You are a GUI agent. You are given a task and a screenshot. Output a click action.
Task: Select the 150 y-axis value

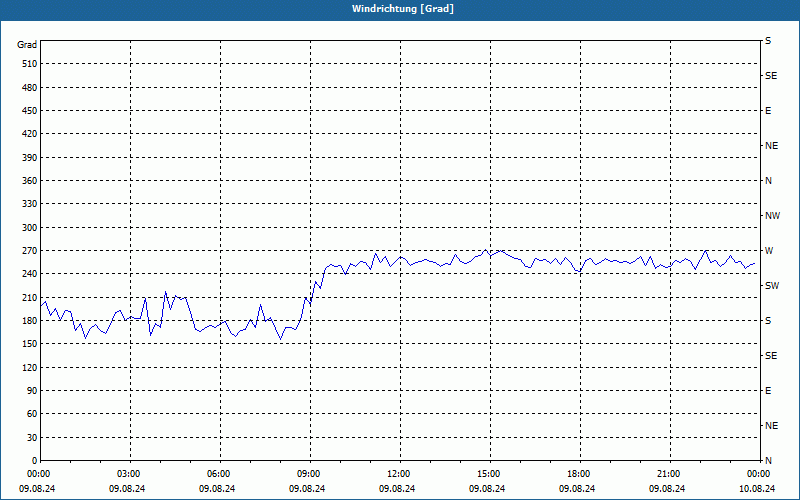(x=30, y=344)
